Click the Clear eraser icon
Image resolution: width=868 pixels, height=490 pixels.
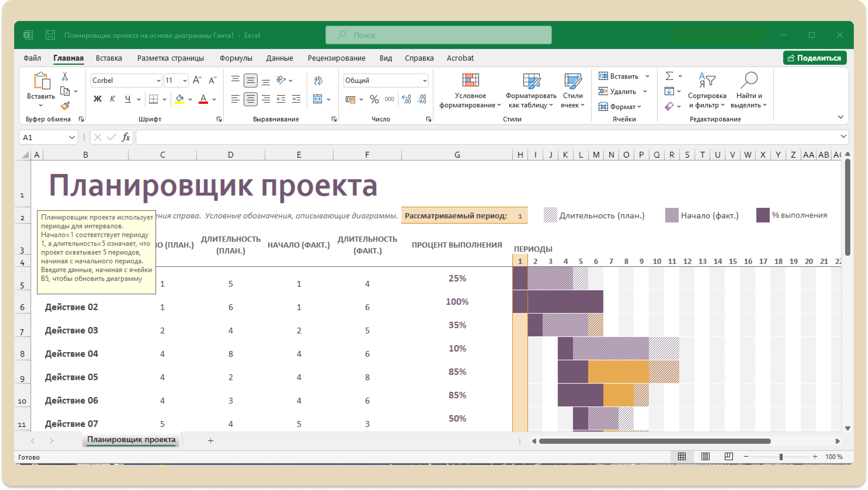point(669,106)
